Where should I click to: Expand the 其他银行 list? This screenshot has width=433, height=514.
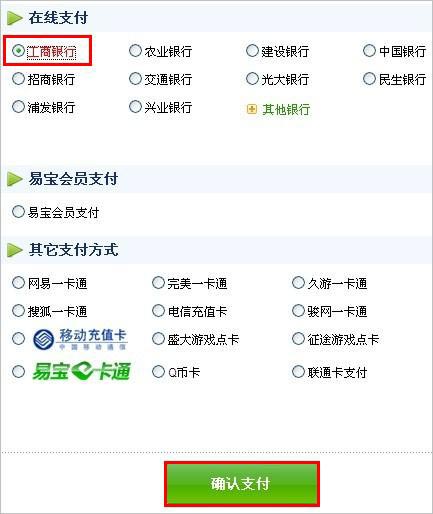coord(286,109)
